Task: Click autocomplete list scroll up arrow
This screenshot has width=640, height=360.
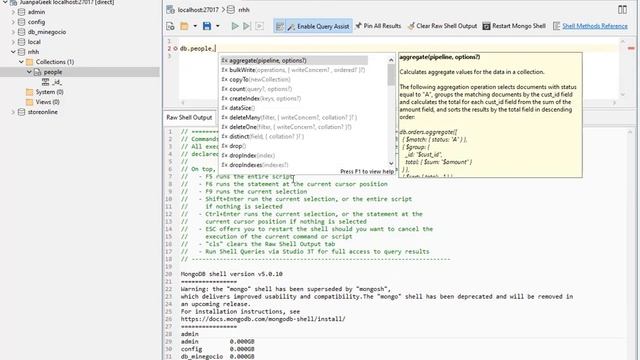Action: click(x=391, y=60)
